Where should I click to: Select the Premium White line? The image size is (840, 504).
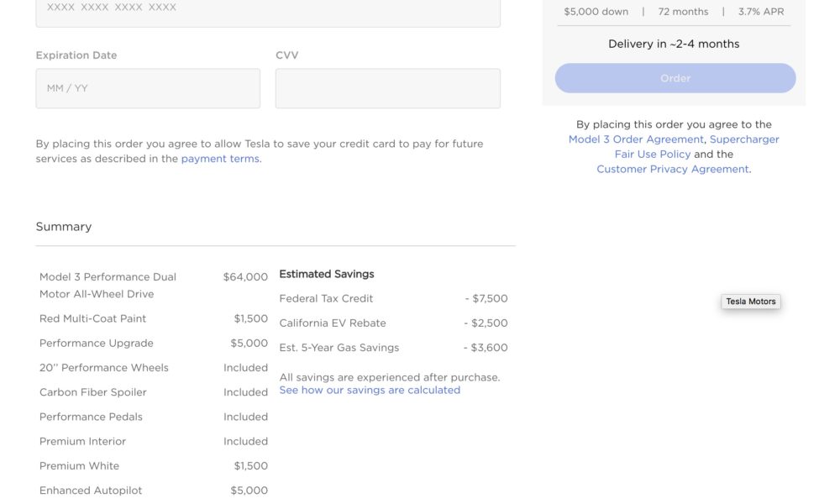[x=79, y=466]
